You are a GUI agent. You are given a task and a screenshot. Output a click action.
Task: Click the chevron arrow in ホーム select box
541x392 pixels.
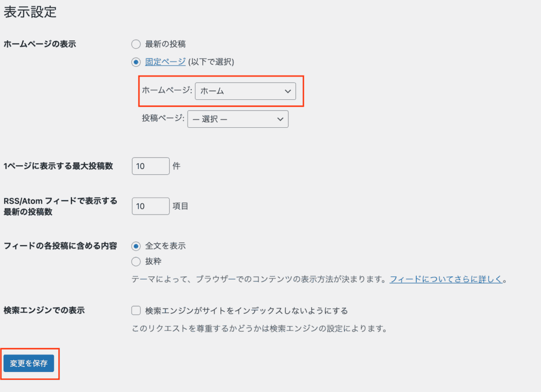point(287,91)
